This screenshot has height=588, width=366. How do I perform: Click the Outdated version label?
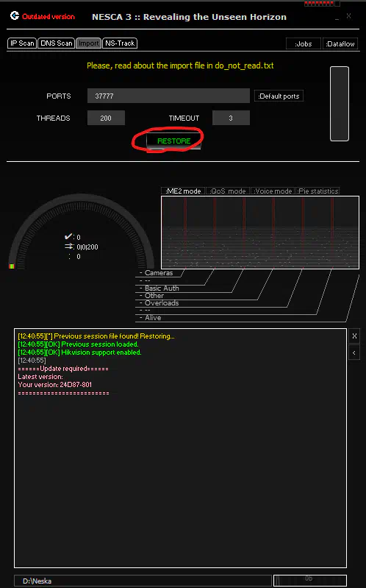pyautogui.click(x=49, y=16)
